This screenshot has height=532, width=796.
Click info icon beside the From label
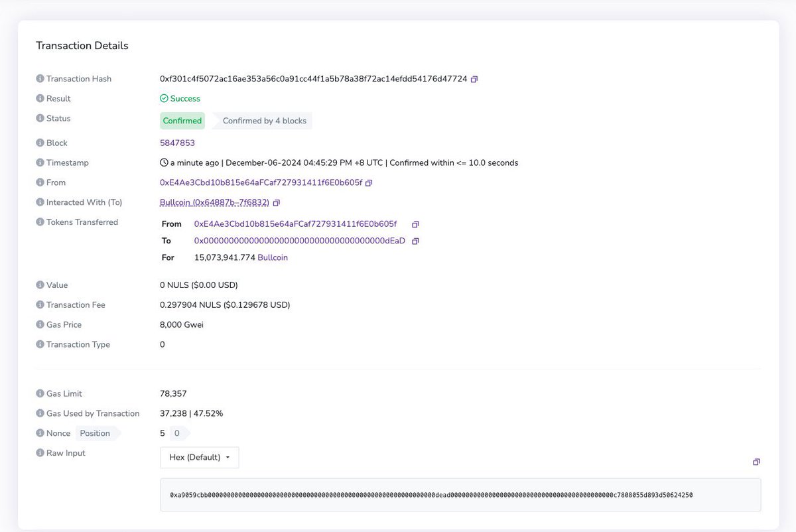tap(40, 182)
